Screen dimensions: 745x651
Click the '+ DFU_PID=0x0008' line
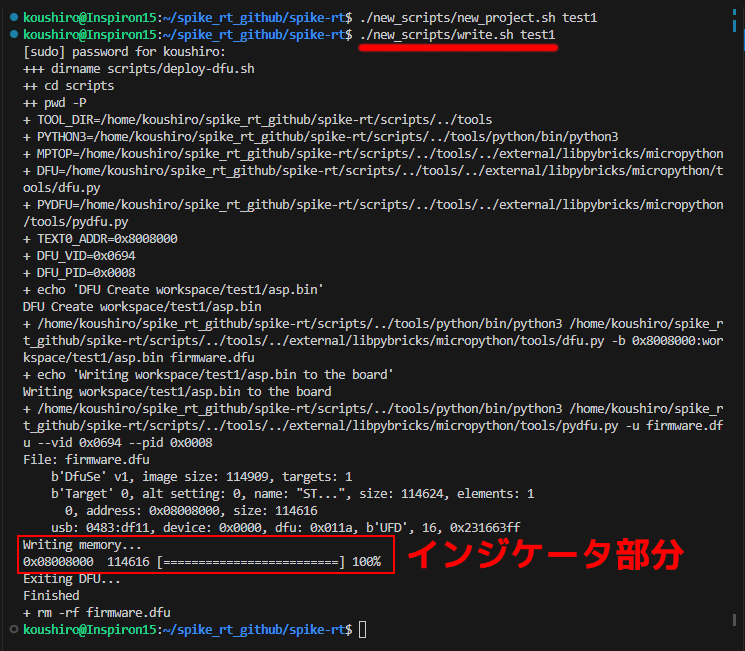pyautogui.click(x=79, y=273)
